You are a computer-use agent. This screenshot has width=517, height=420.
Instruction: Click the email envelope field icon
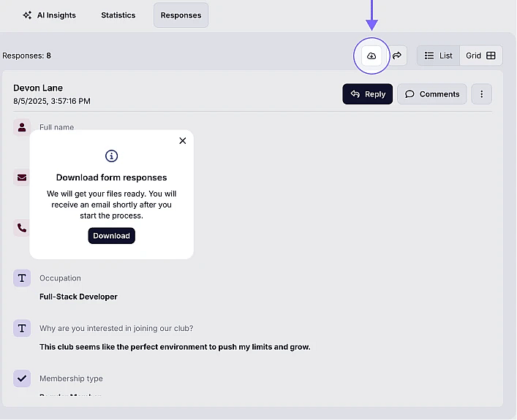tap(22, 177)
